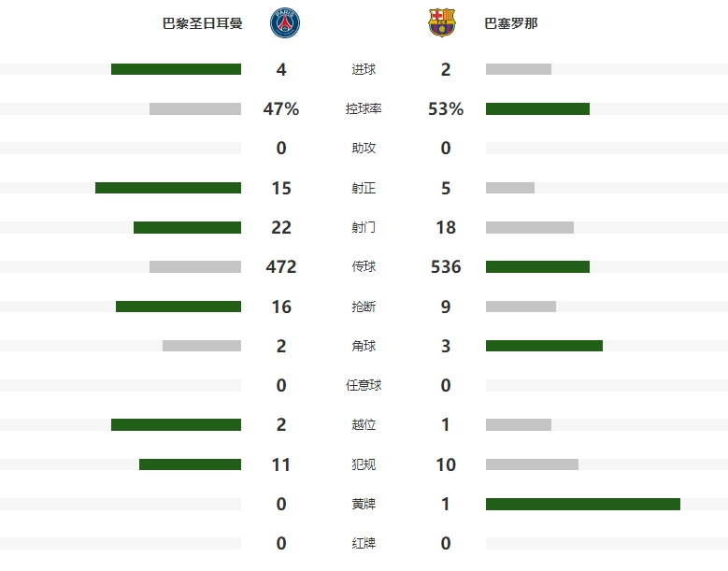Select the 红牌 stat label
Image resolution: width=728 pixels, height=571 pixels.
pyautogui.click(x=364, y=543)
